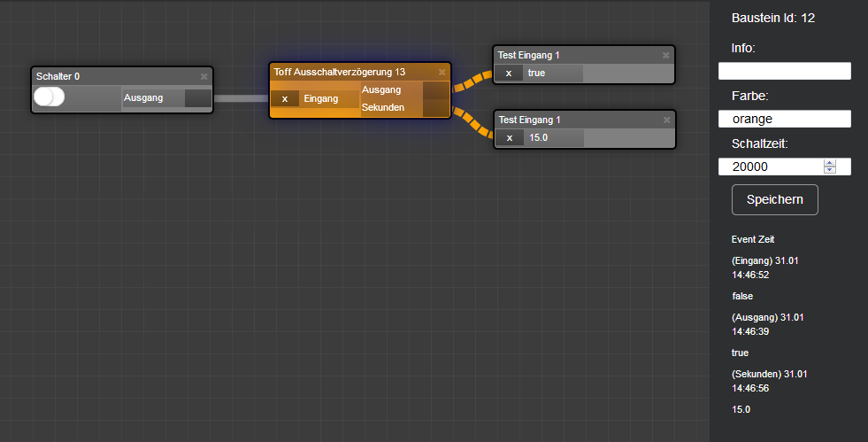
Task: Click the dashed orange wire to the 15.0 block
Action: pyautogui.click(x=472, y=122)
